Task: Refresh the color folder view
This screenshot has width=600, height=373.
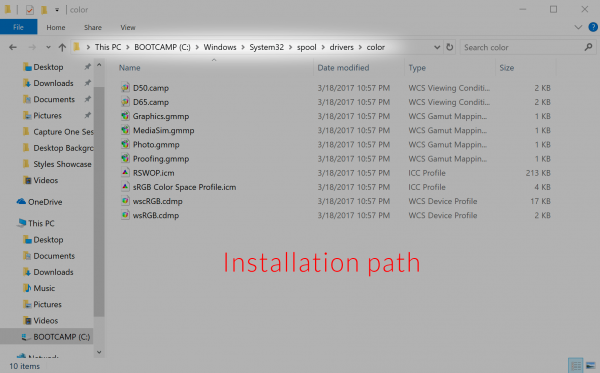Action: (450, 47)
